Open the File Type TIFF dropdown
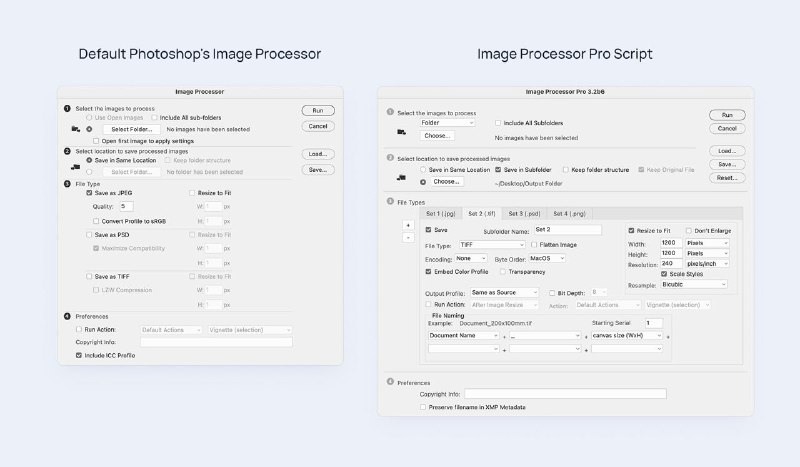This screenshot has width=800, height=467. click(492, 245)
